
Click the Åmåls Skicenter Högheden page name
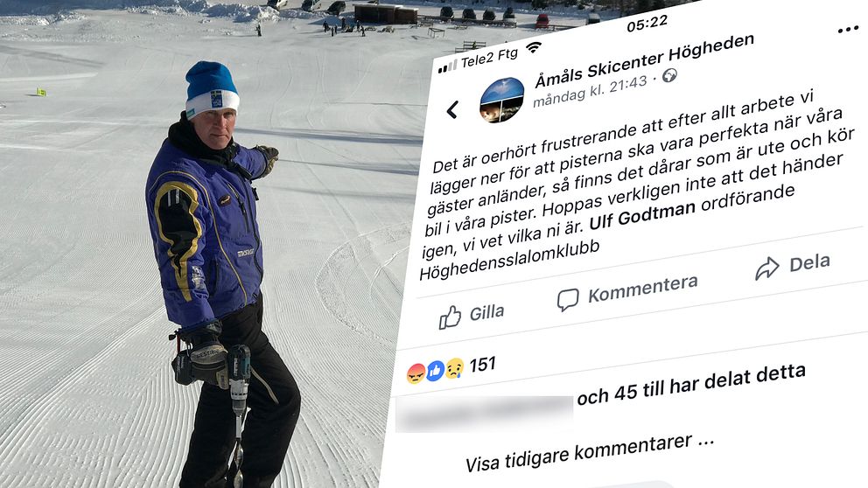point(644,61)
